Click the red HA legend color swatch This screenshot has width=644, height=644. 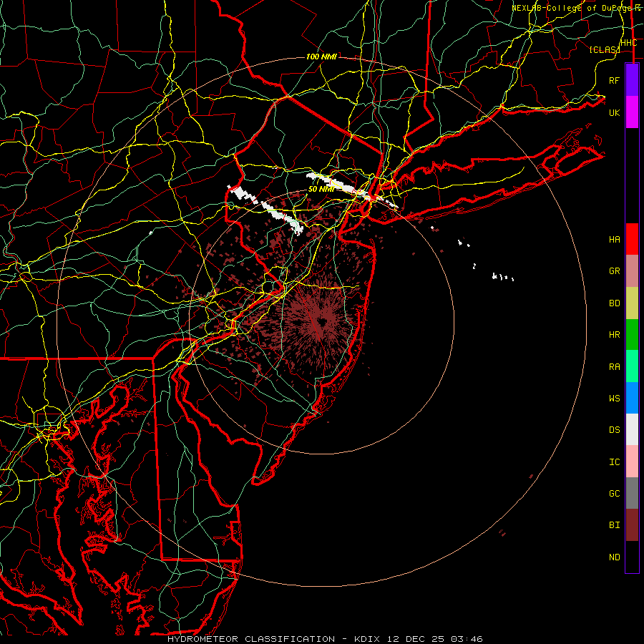coord(632,239)
